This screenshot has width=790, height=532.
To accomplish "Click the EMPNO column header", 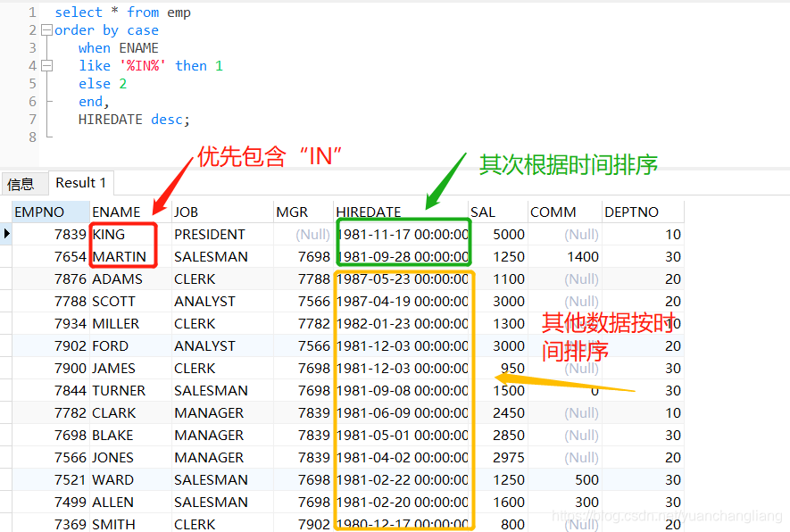I will (50, 212).
